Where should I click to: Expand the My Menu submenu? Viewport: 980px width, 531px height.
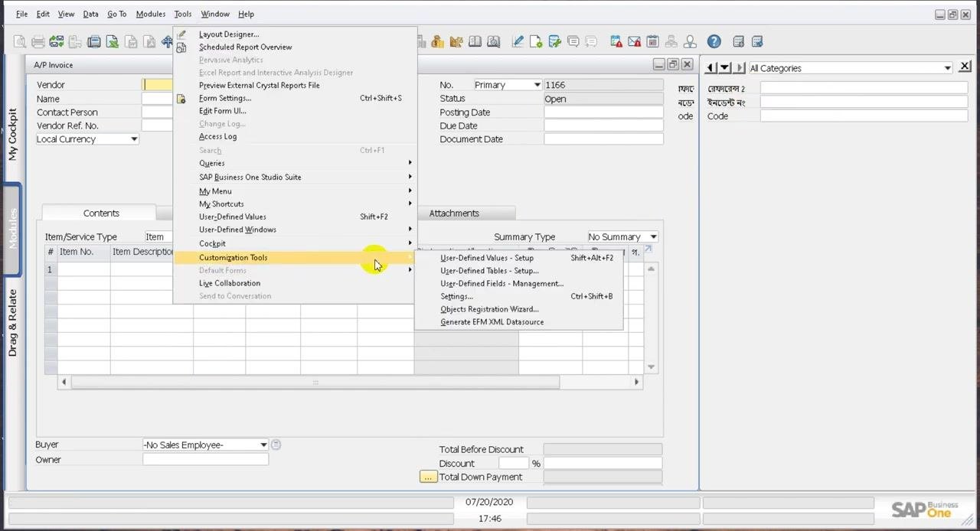pyautogui.click(x=296, y=191)
